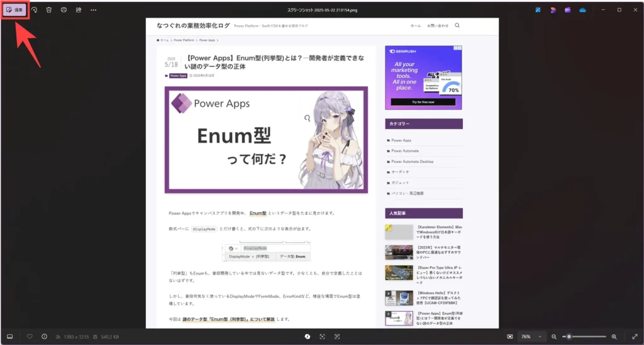The height and width of the screenshot is (345, 644).
Task: Click the OneDrive cloud icon
Action: [x=582, y=10]
